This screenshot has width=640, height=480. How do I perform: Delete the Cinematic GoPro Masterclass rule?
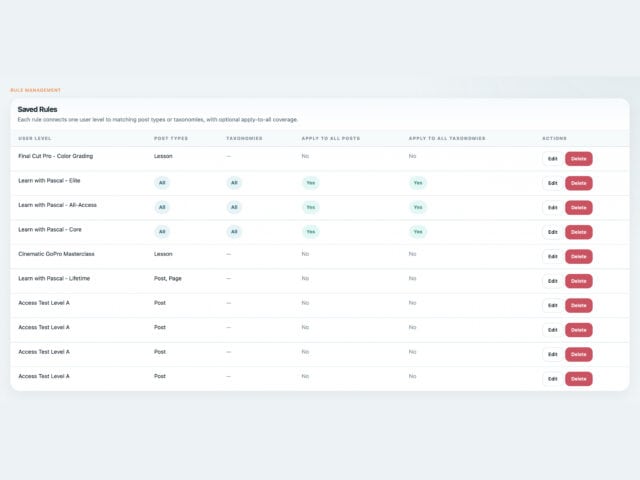[x=578, y=257]
